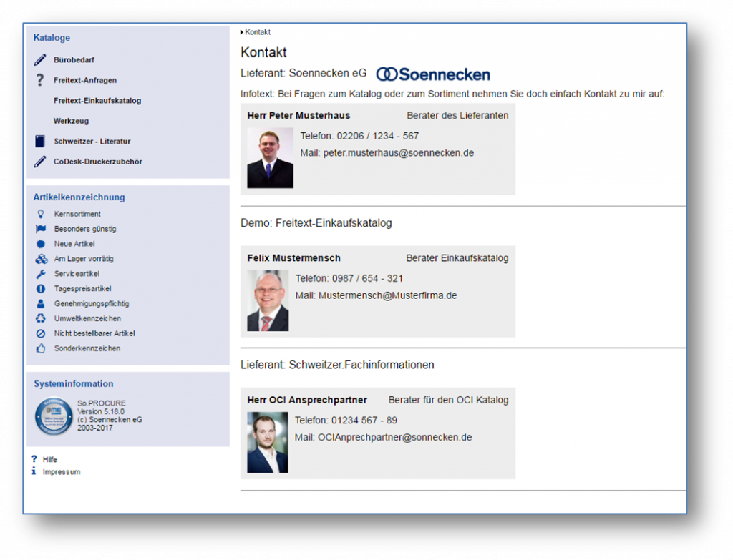Open the Impressum link
The width and height of the screenshot is (733, 560).
point(62,472)
